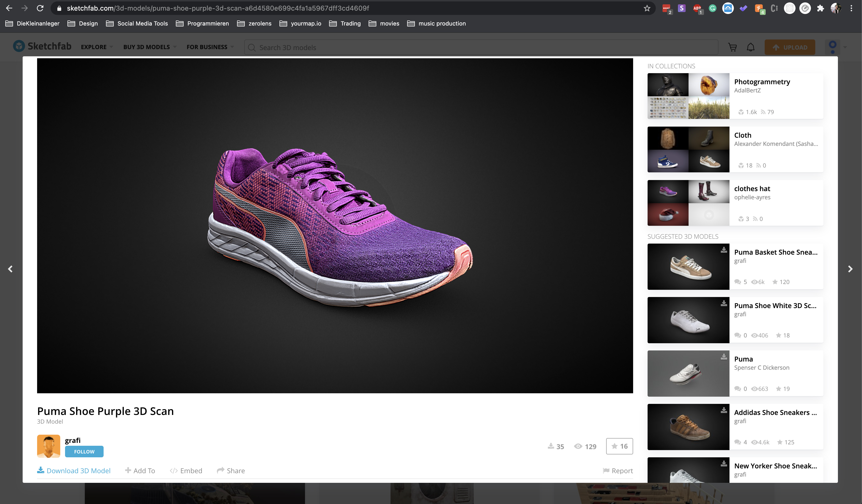Screen dimensions: 862x504
Task: Share this 3D model
Action: tap(231, 471)
